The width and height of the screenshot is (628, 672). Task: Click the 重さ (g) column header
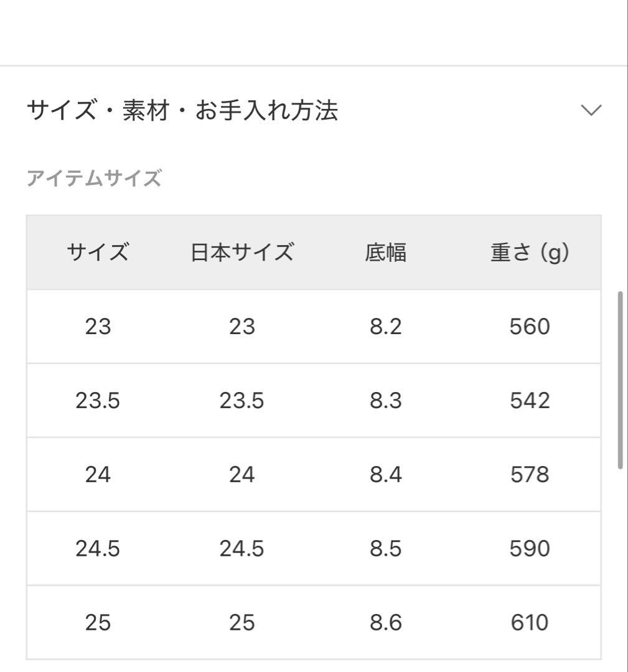pos(528,251)
